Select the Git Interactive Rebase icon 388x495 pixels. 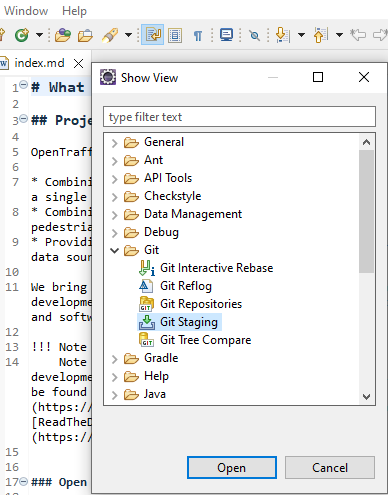coord(147,268)
